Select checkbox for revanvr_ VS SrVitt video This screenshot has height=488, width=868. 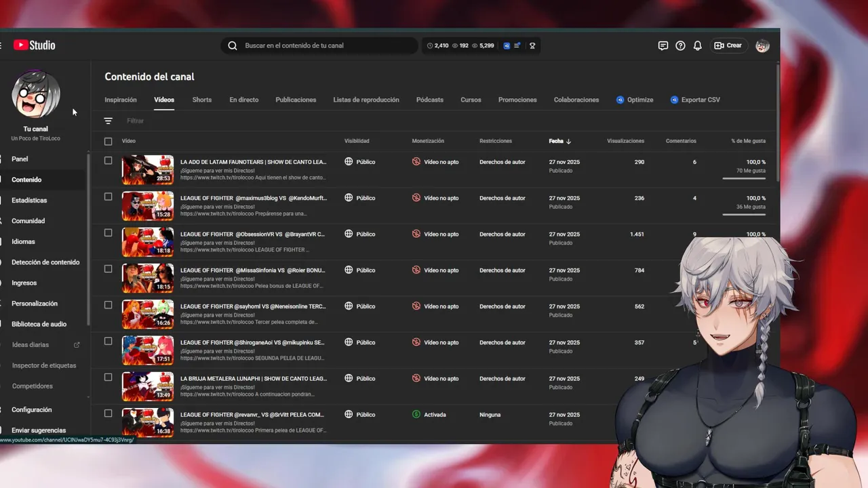108,413
